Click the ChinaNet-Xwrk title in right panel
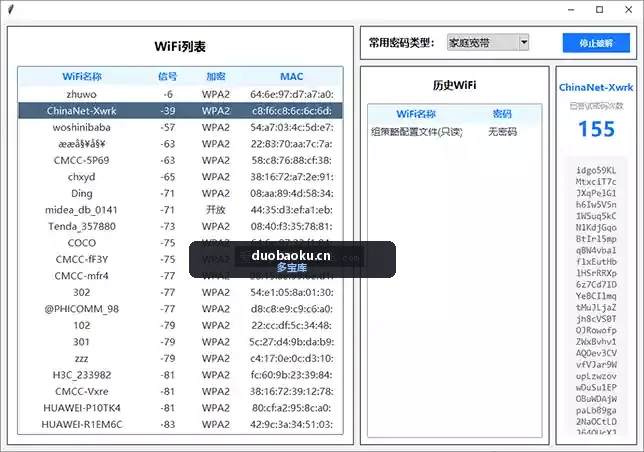Viewport: 644px width, 452px height. coord(596,87)
